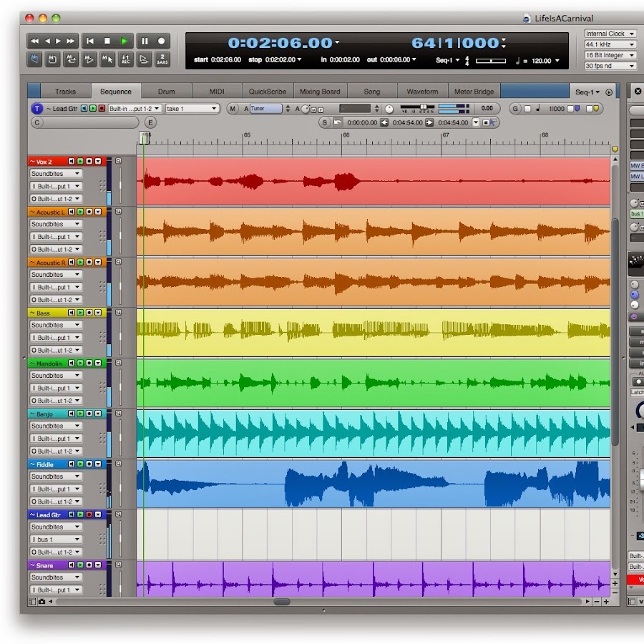The height and width of the screenshot is (644, 644).
Task: Switch to the MIDI tab
Action: coord(217,92)
